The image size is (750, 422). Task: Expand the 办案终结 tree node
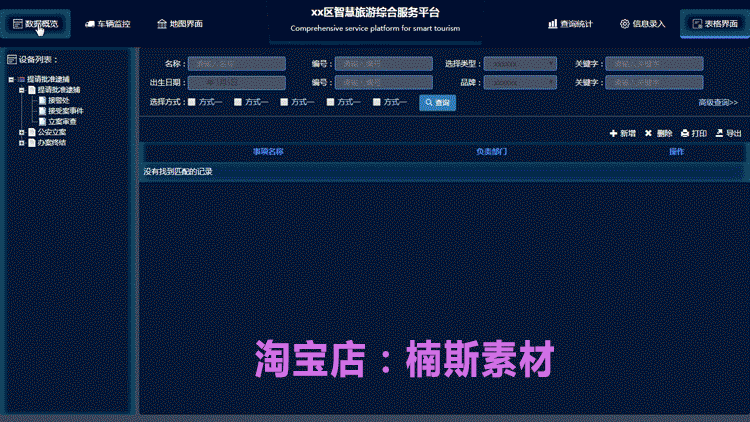pyautogui.click(x=22, y=143)
